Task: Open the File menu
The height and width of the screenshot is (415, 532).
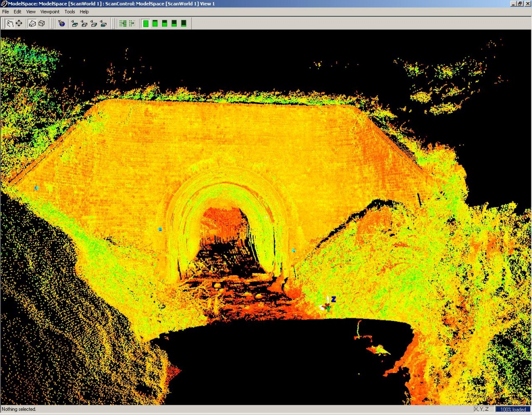Action: [x=6, y=11]
